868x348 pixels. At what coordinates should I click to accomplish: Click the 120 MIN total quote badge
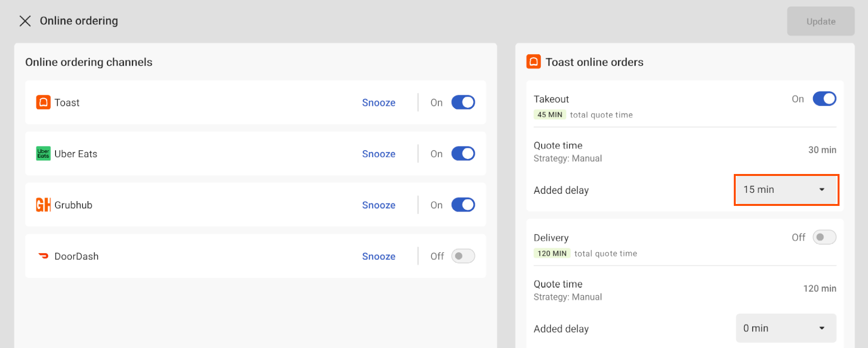(552, 253)
